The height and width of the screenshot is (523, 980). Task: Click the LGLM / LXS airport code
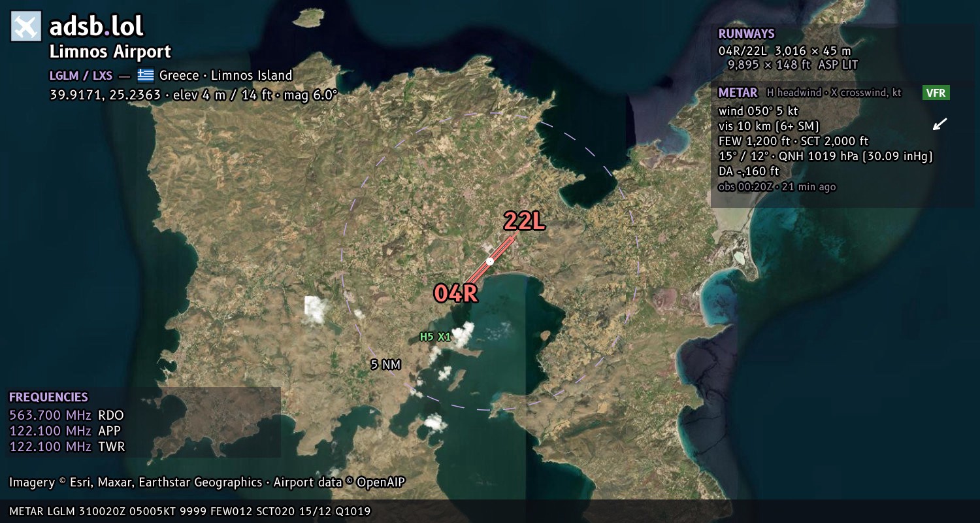(81, 75)
